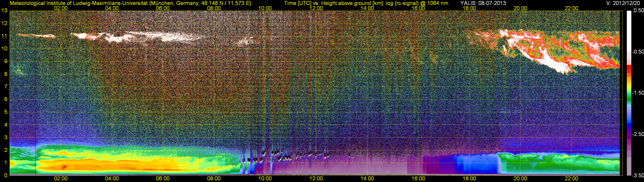Click the 04:00 label on the top time axis

tap(112, 8)
